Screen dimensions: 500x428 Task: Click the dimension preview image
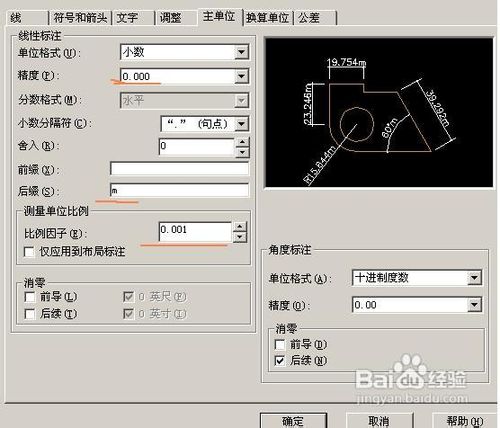[379, 113]
